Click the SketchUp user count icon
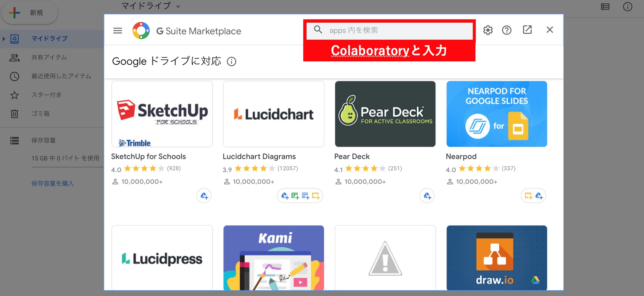The height and width of the screenshot is (296, 644). coord(115,181)
